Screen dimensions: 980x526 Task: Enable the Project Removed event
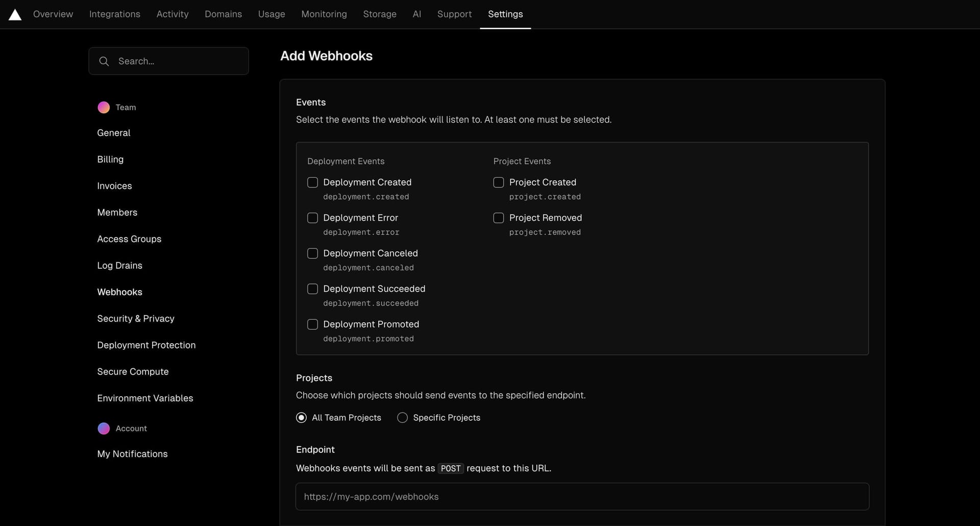[499, 218]
